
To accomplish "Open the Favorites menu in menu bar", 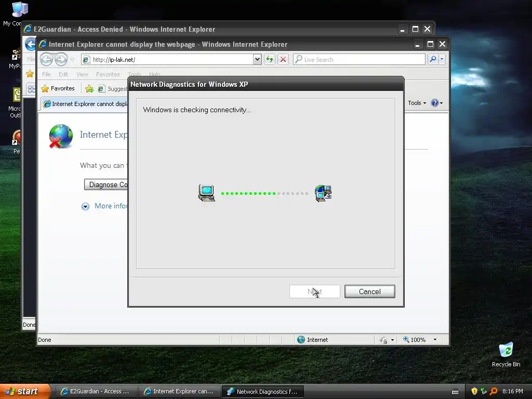I will click(x=108, y=74).
